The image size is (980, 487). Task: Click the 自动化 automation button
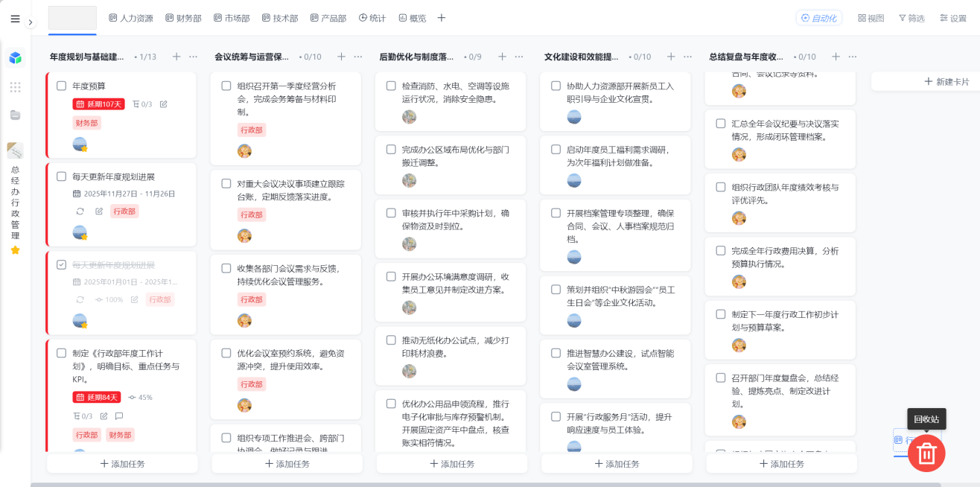pos(818,18)
